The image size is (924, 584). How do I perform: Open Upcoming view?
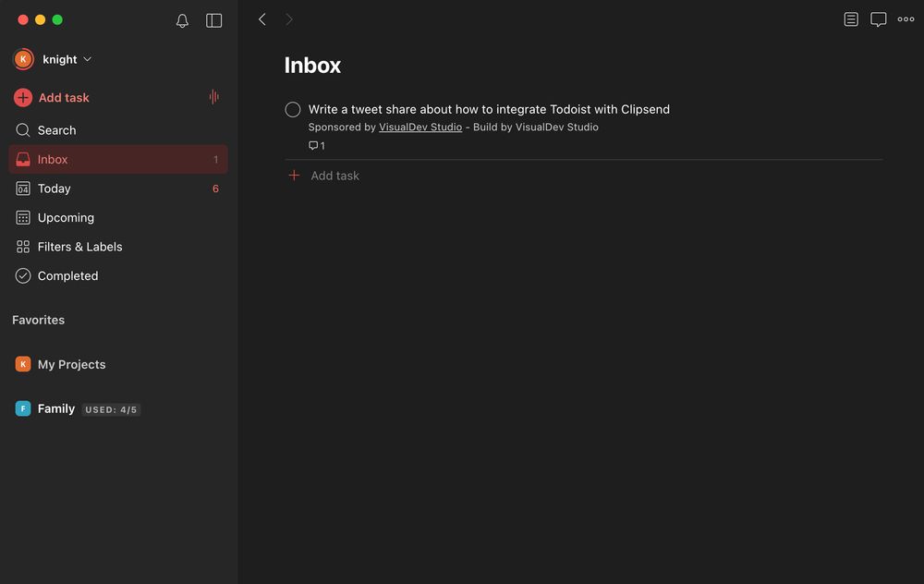[118, 217]
